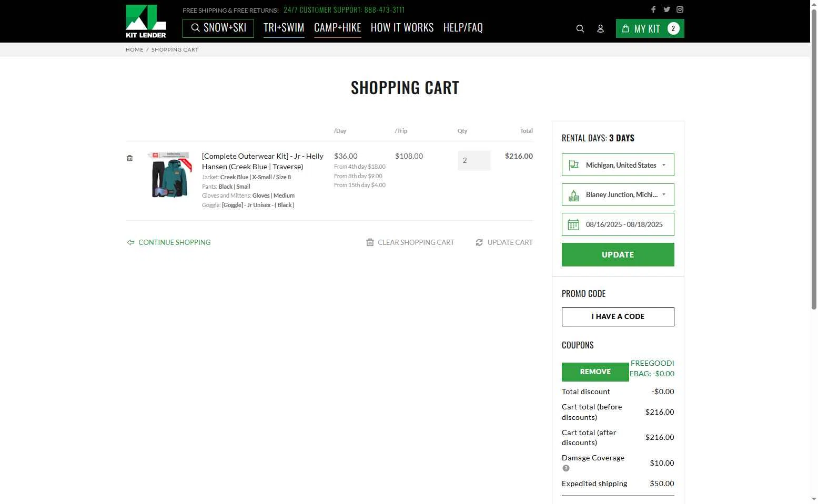Click the 'Total discount' row label
The height and width of the screenshot is (504, 818).
coord(586,392)
